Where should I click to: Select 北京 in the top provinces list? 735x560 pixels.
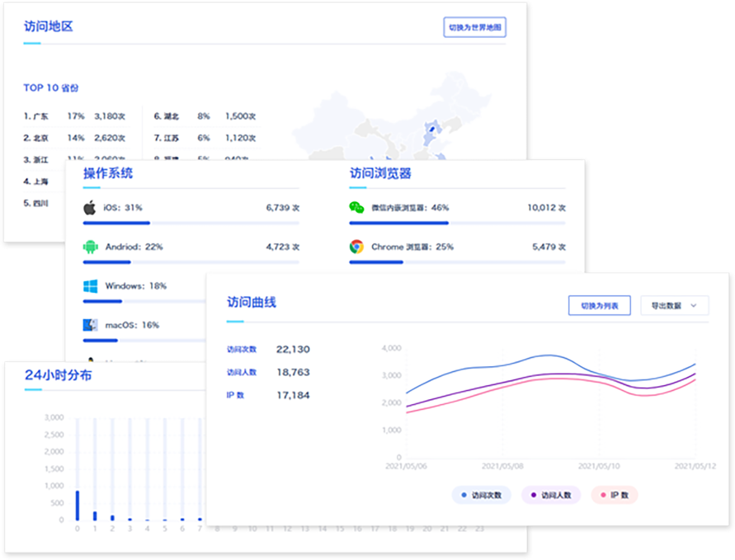[x=37, y=138]
